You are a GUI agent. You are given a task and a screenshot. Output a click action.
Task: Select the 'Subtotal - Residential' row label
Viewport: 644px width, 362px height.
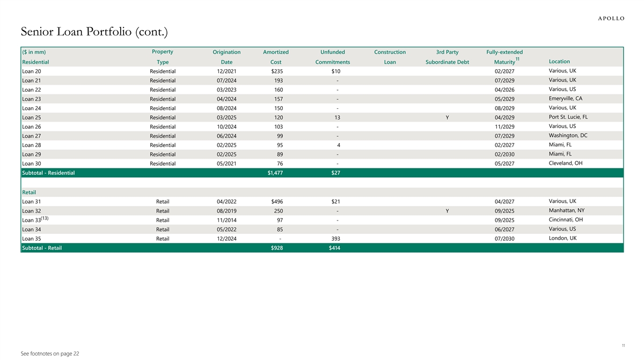[x=48, y=173]
